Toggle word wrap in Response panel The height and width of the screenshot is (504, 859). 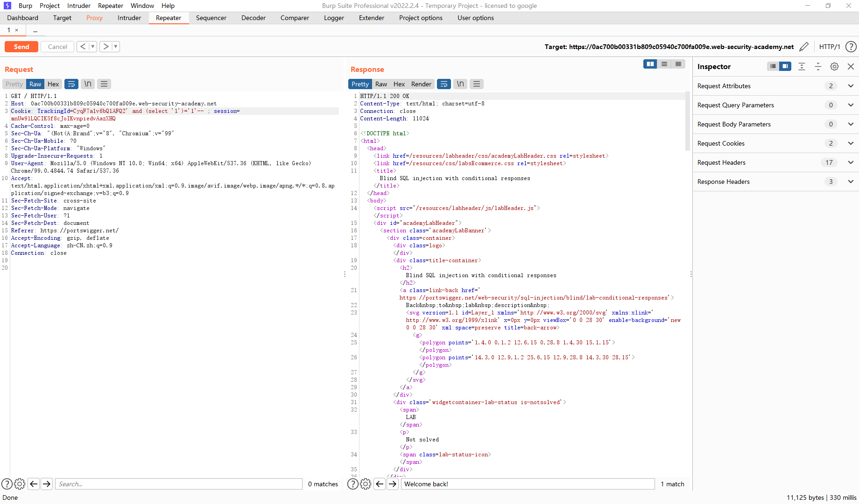click(x=444, y=84)
